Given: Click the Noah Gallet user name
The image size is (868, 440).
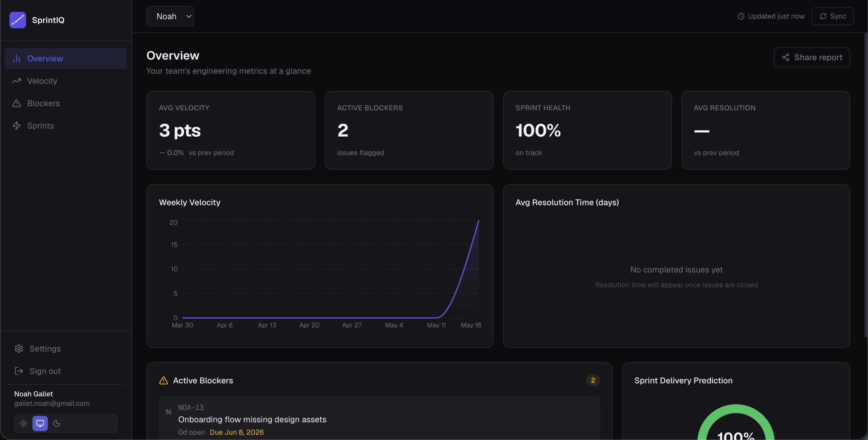Looking at the screenshot, I should pos(33,394).
